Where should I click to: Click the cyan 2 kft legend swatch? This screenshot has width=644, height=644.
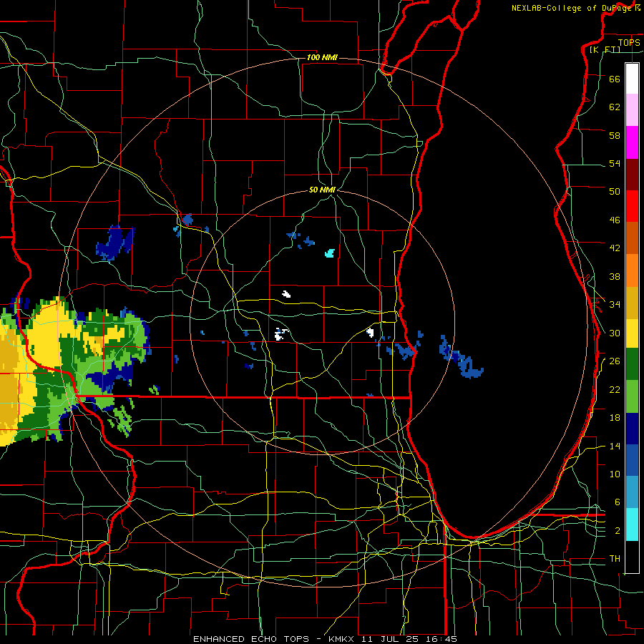point(632,525)
